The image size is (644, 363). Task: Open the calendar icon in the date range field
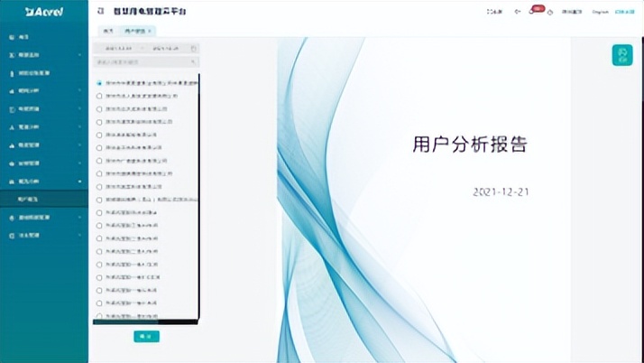193,49
